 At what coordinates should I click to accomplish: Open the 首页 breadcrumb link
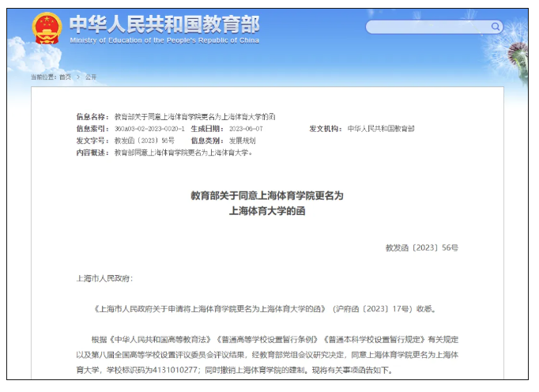click(65, 77)
